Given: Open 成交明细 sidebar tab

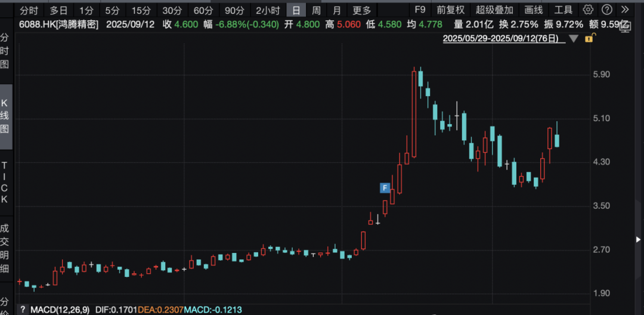Looking at the screenshot, I should point(5,248).
